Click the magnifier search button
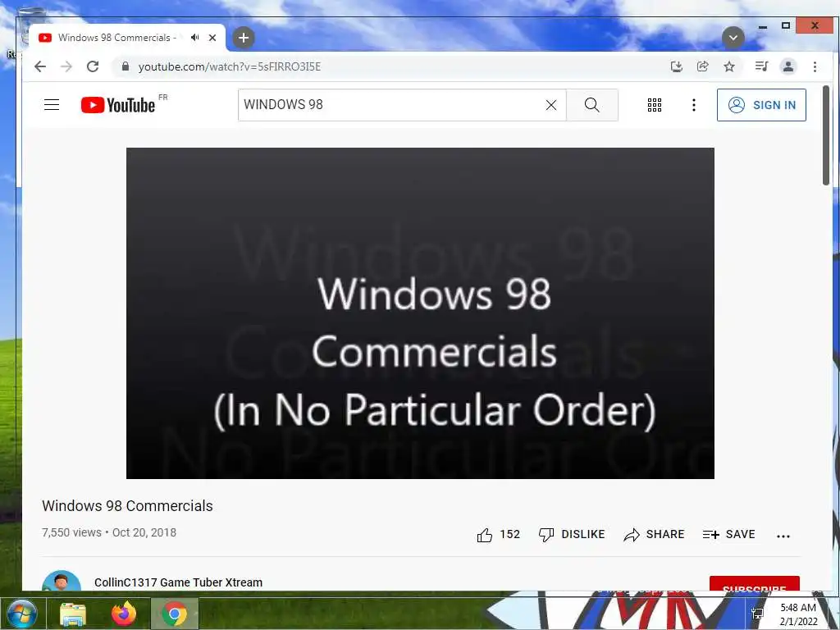 [x=592, y=104]
